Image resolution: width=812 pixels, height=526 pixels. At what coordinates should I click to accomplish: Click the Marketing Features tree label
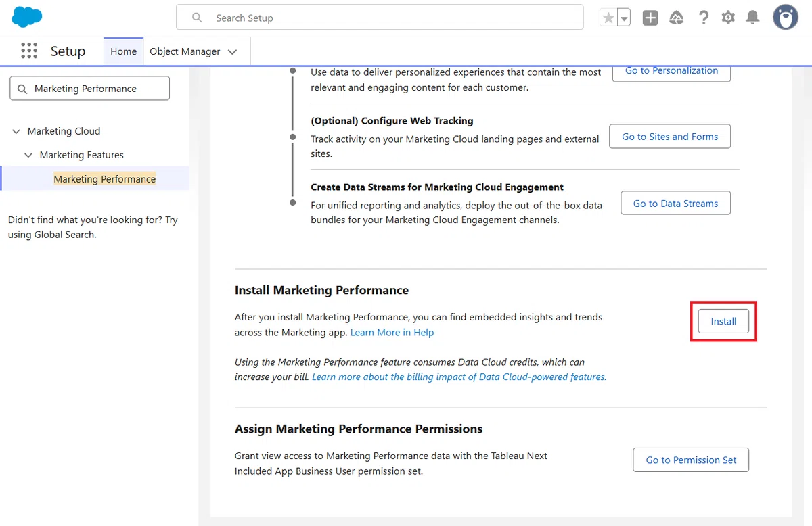click(81, 155)
